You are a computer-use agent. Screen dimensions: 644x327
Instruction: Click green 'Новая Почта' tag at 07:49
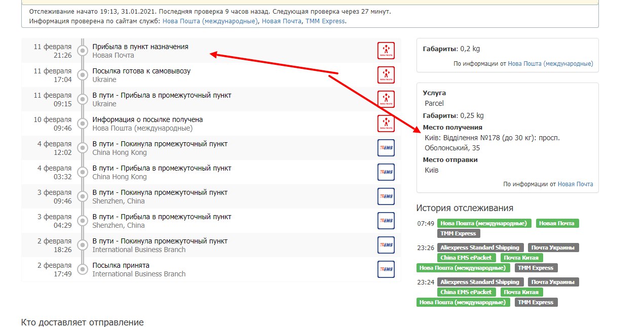tap(557, 223)
